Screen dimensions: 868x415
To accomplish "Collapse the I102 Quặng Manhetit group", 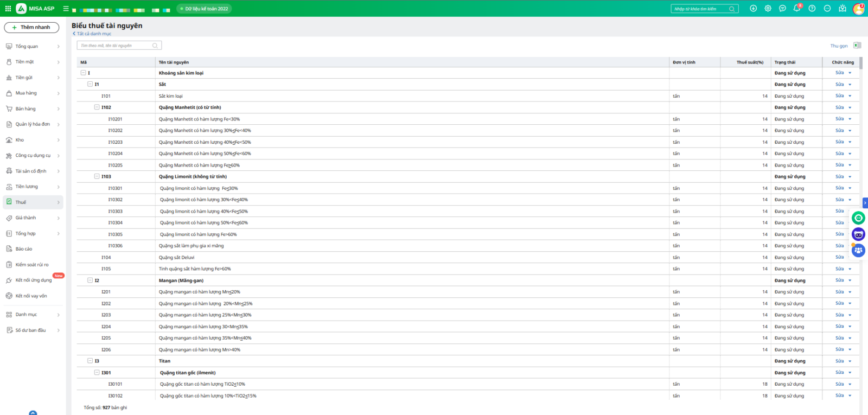I will pos(97,107).
